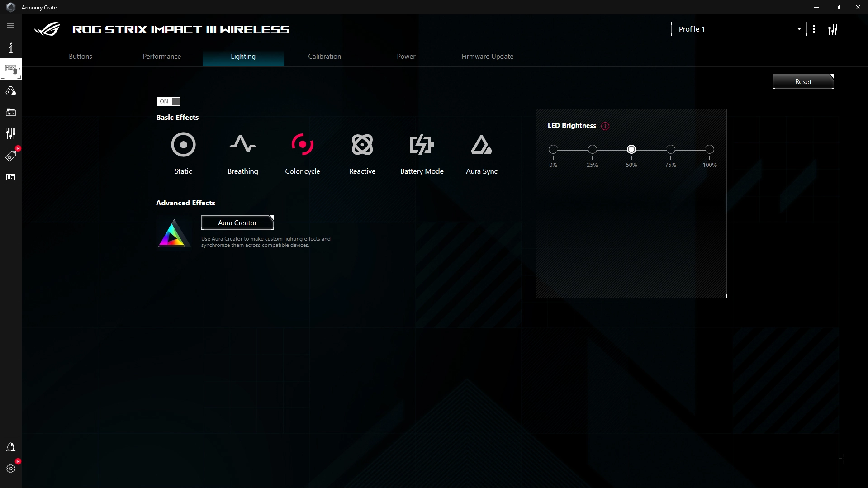Open the Firmware Update tab
Screen dimensions: 868x488
pyautogui.click(x=488, y=57)
